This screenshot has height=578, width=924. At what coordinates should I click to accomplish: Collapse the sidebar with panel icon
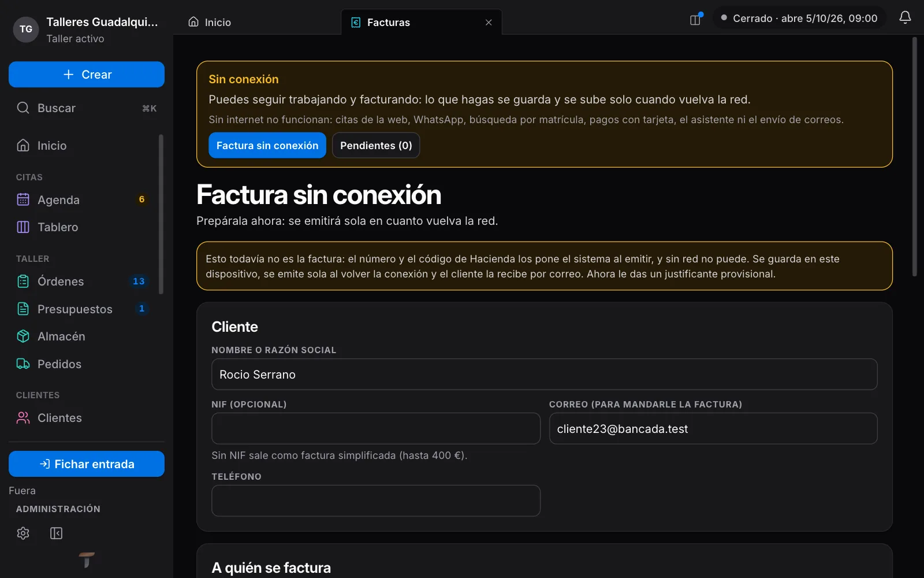tap(56, 533)
